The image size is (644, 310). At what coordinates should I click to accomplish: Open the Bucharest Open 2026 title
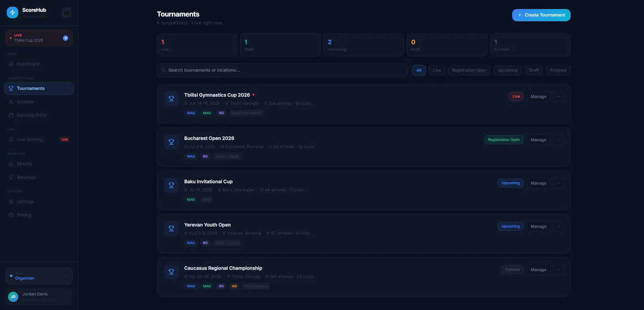pyautogui.click(x=209, y=138)
